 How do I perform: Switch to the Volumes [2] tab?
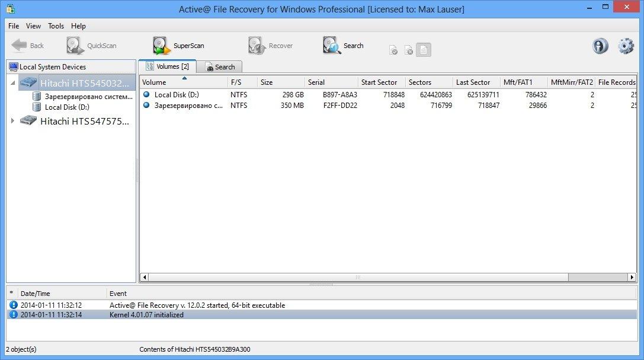tap(167, 66)
